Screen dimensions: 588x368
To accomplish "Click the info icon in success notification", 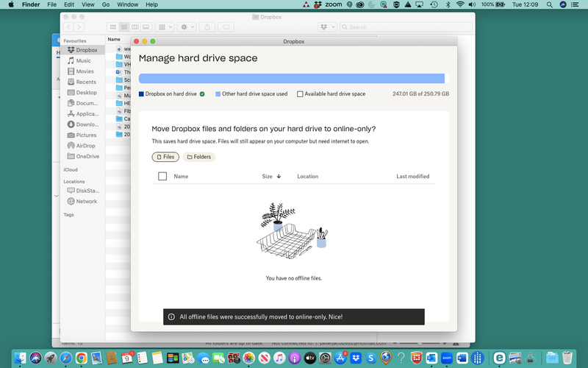I will coord(171,317).
